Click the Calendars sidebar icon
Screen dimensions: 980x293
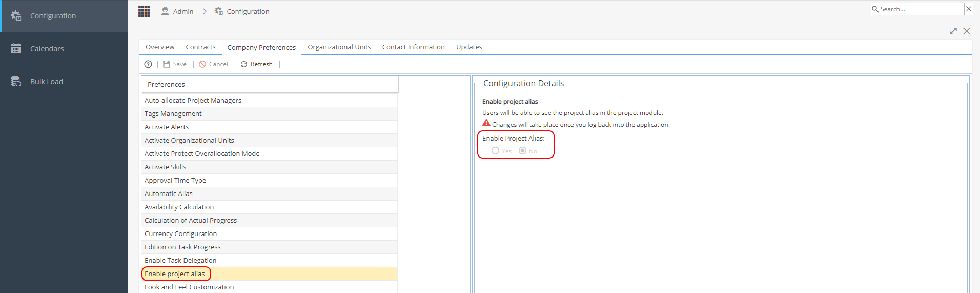16,49
